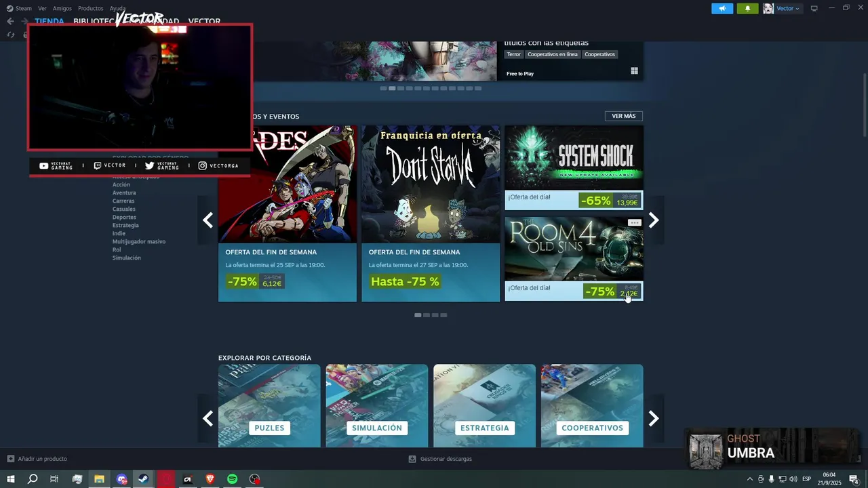Open Gestionar descargas
The width and height of the screenshot is (868, 488).
click(440, 459)
